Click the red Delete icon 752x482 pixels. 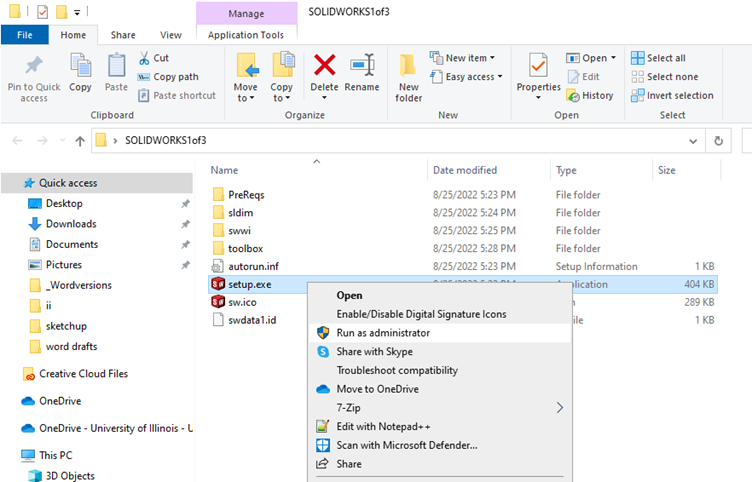point(325,65)
